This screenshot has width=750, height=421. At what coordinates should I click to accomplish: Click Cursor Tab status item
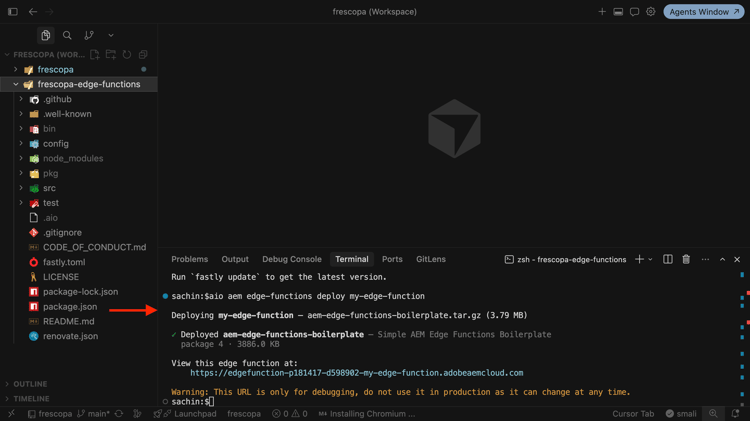coord(633,414)
